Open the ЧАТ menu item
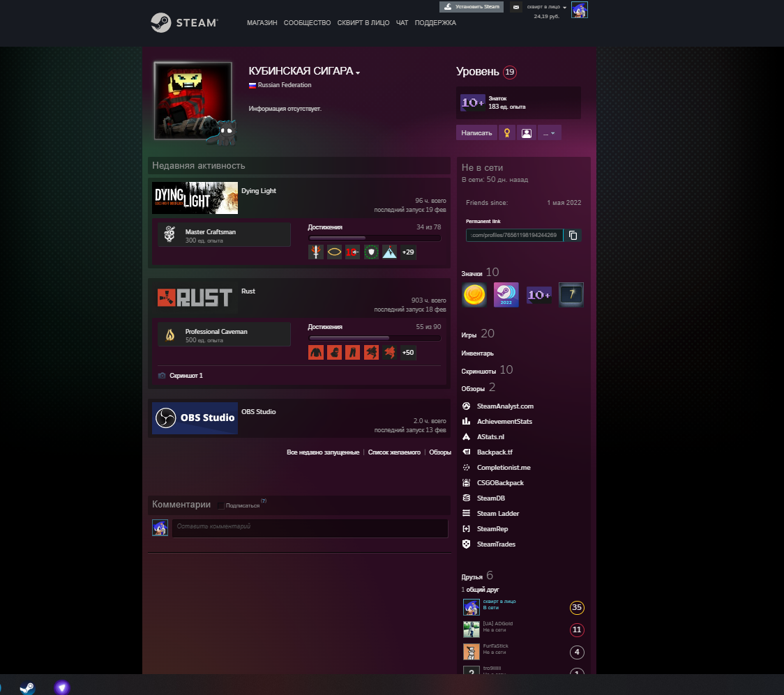784x695 pixels. 402,23
